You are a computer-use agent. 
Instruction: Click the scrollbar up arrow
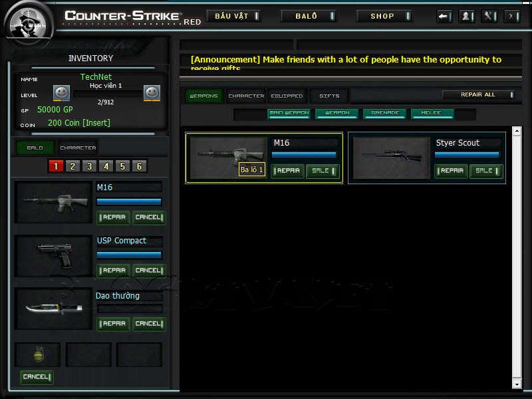coord(517,131)
